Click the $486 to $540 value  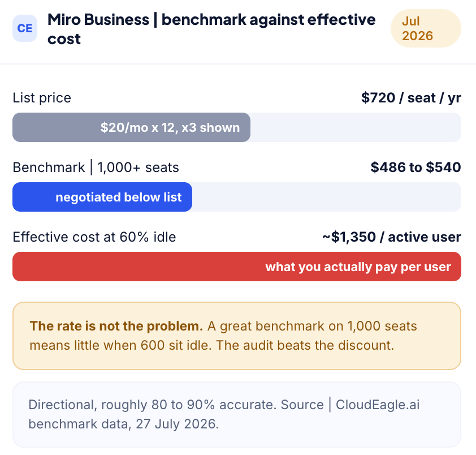pyautogui.click(x=416, y=168)
